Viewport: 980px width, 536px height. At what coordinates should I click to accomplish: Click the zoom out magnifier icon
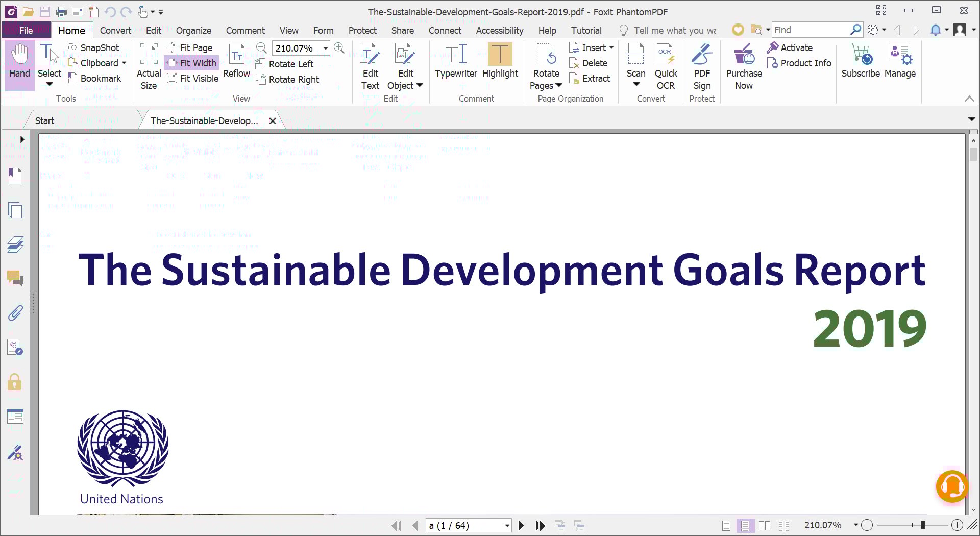pos(261,48)
